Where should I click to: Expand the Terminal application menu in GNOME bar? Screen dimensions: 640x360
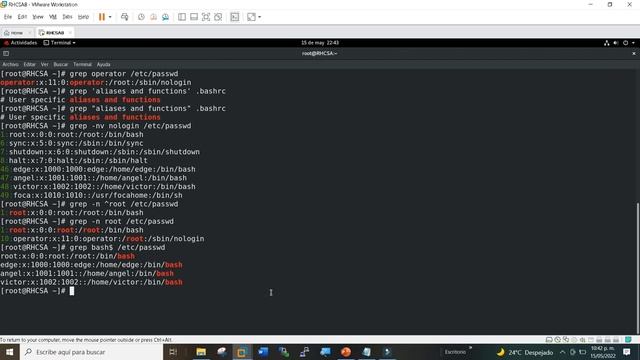coord(60,42)
